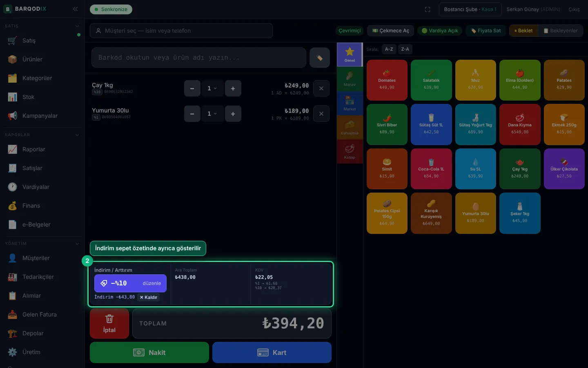
Task: Sort products Z-A
Action: (x=405, y=49)
